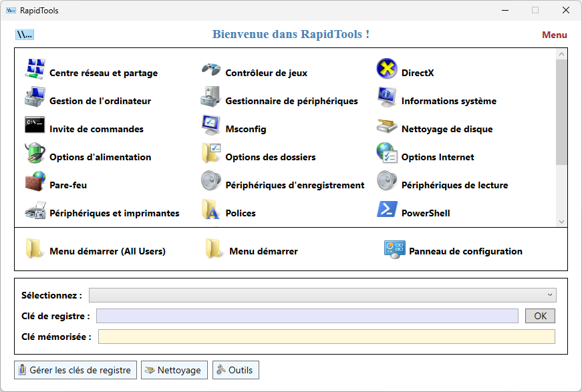Minimize the RapidTools window

pos(504,10)
